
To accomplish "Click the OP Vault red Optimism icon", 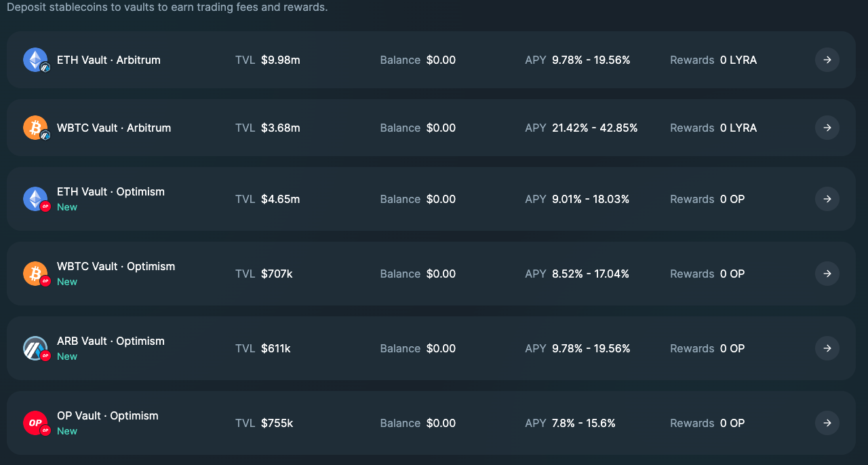I will [35, 423].
